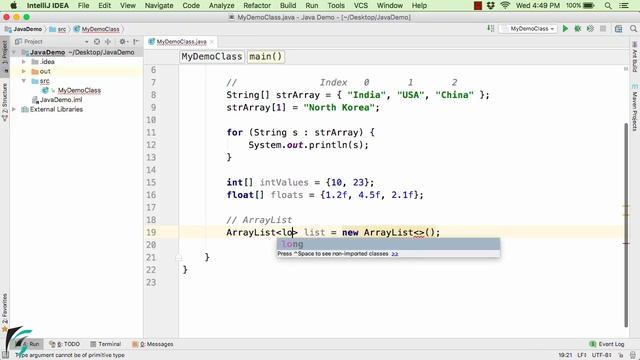The image size is (640, 360).
Task: Click the LF line separator in status bar
Action: point(582,355)
